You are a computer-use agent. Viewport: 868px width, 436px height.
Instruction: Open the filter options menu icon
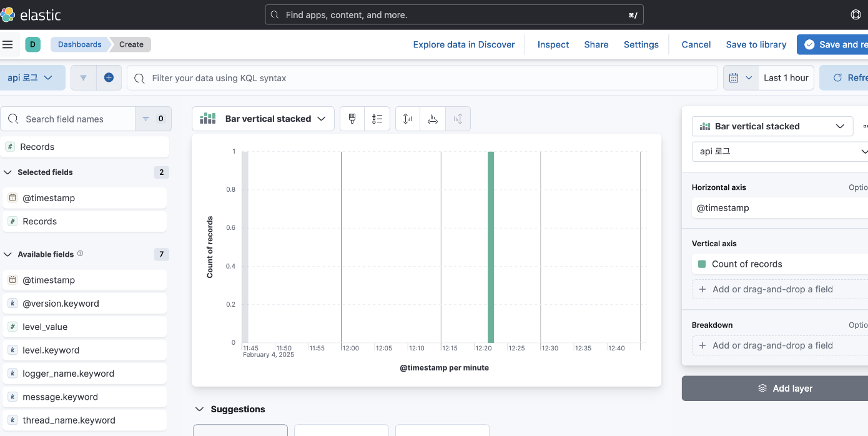pyautogui.click(x=83, y=78)
